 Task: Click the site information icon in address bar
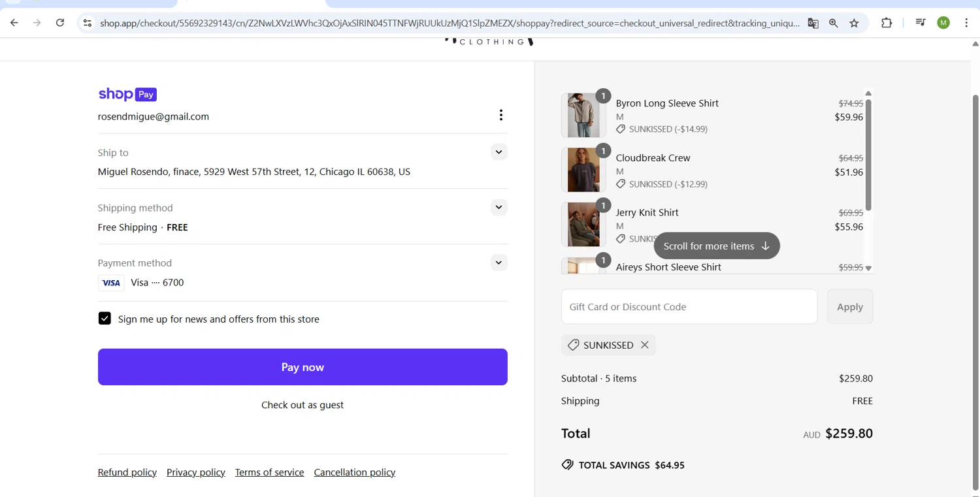87,23
